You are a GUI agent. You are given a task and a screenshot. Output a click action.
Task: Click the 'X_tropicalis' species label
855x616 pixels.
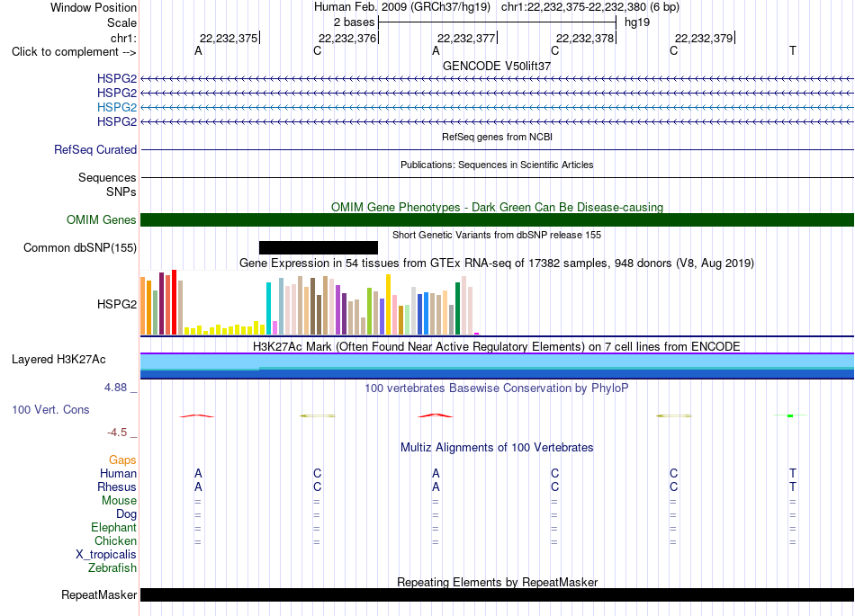[x=106, y=555]
